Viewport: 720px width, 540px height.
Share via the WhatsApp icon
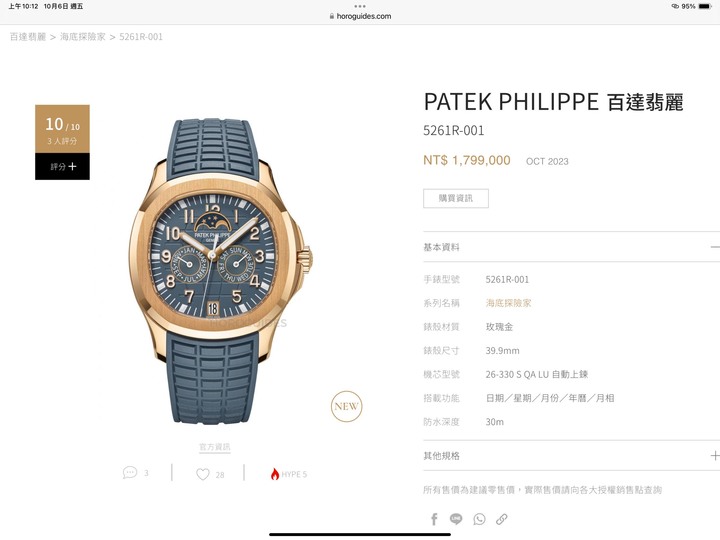pyautogui.click(x=479, y=519)
